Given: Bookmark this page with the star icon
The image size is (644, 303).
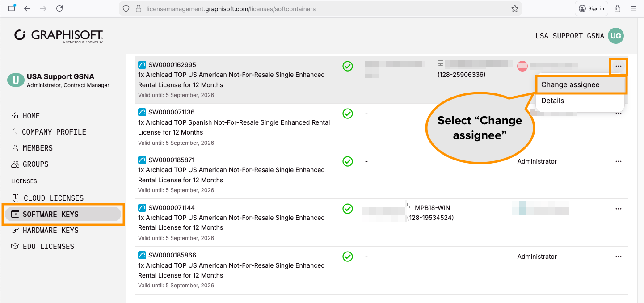Looking at the screenshot, I should pyautogui.click(x=514, y=8).
